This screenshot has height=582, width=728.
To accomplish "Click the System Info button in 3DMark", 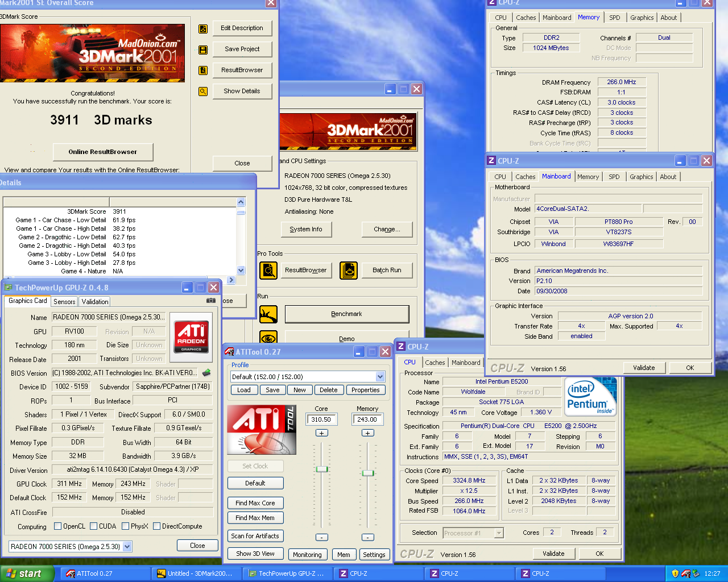I will [x=306, y=229].
